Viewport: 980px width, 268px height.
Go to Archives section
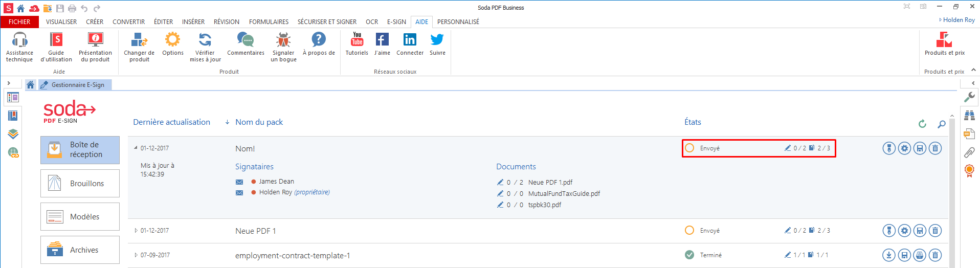point(80,250)
